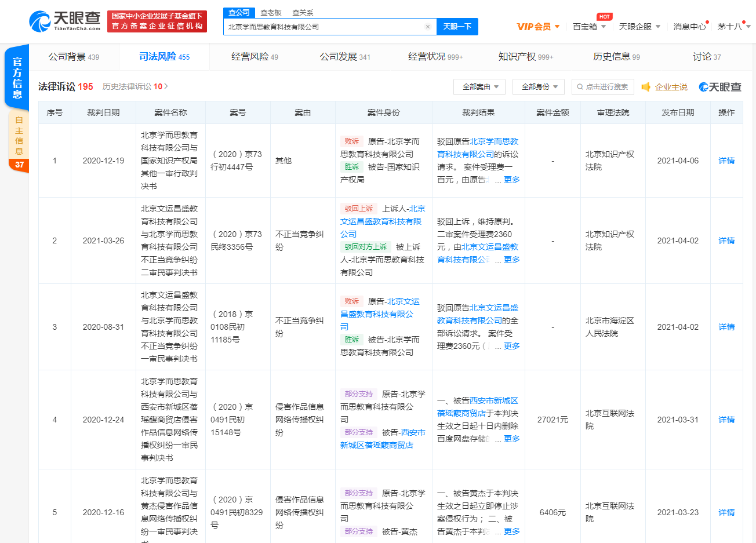Click the 点击进行搜索 lawsuit search field
Image resolution: width=756 pixels, height=543 pixels.
tap(603, 87)
